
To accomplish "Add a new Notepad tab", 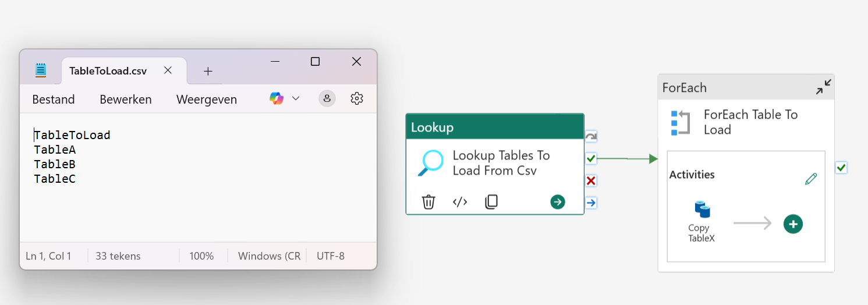I will (x=208, y=71).
